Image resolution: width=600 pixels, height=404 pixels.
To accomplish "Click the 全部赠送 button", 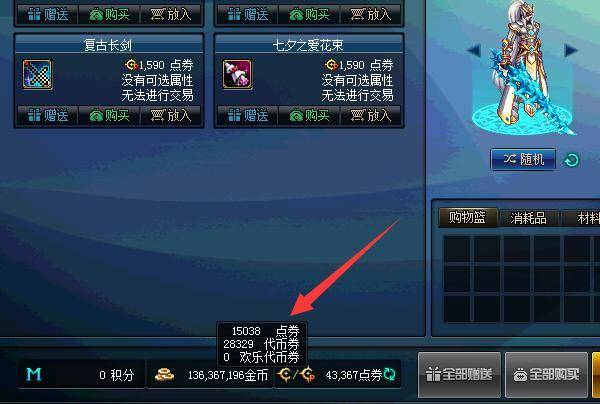I will point(459,375).
